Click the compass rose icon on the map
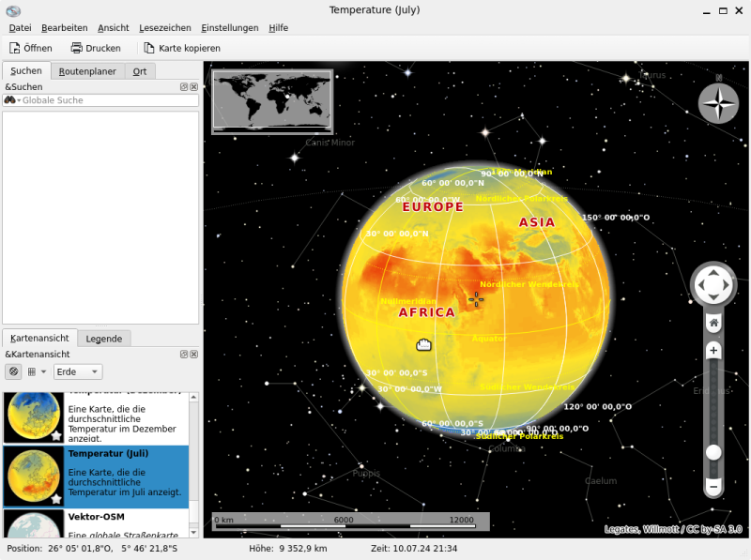The width and height of the screenshot is (751, 560). pyautogui.click(x=718, y=103)
